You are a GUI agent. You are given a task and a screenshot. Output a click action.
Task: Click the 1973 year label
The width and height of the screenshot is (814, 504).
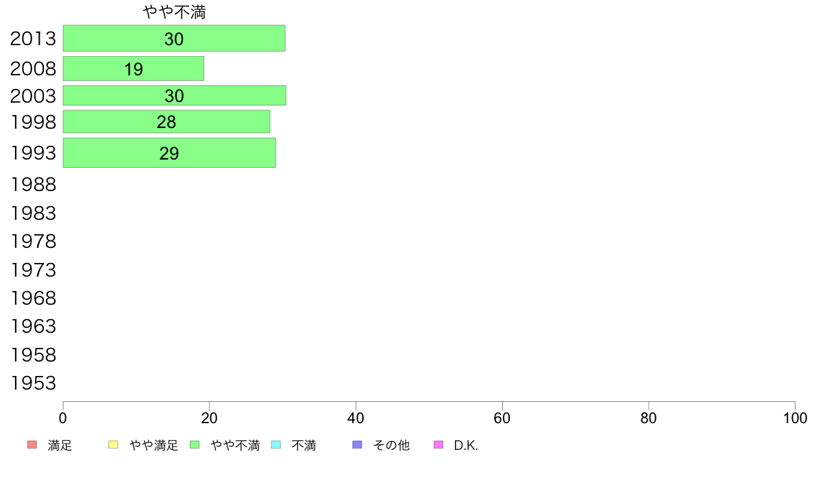(x=33, y=270)
